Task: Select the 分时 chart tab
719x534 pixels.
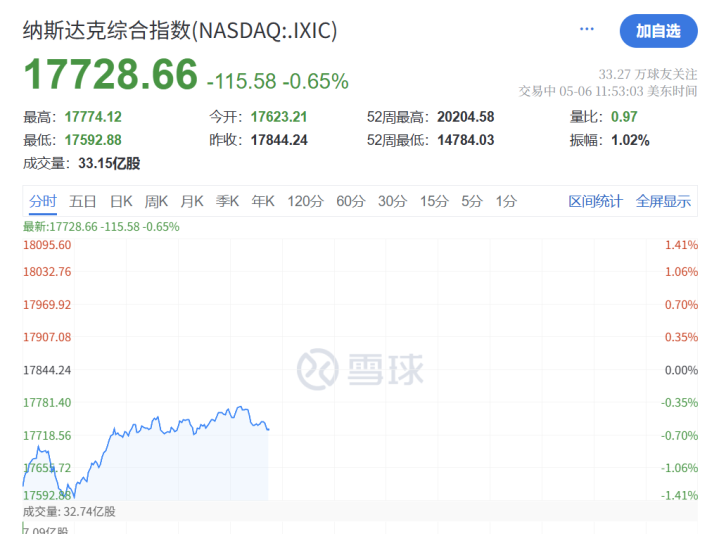Action: 43,201
